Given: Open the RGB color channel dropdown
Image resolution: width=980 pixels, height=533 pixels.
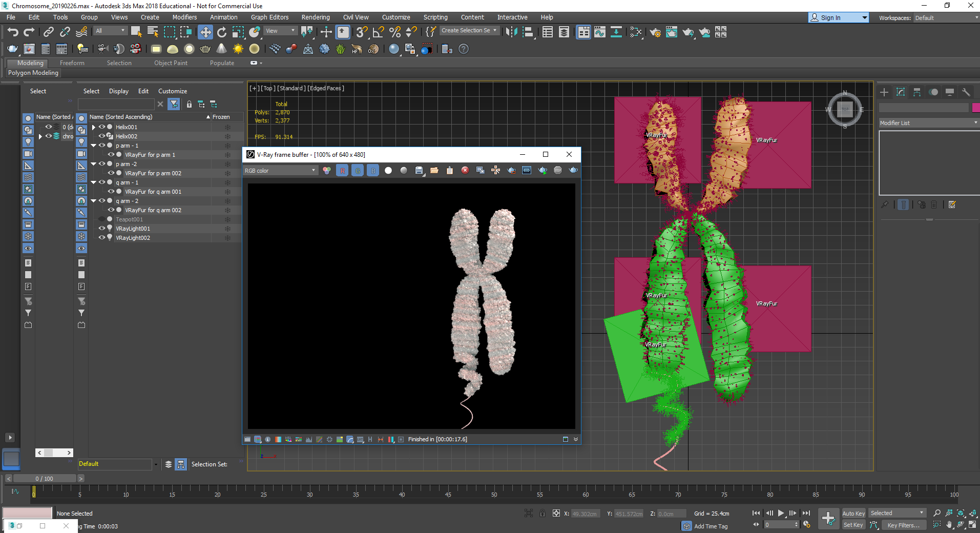Looking at the screenshot, I should [x=280, y=171].
